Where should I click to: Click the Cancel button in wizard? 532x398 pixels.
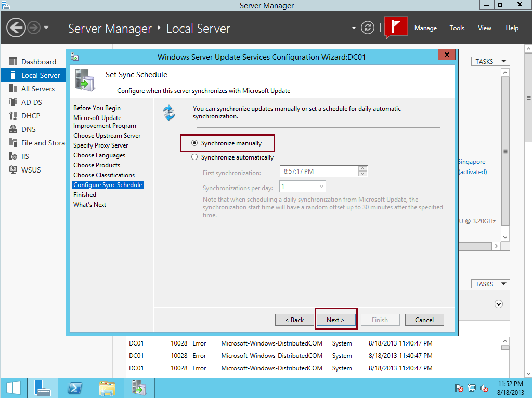[424, 320]
